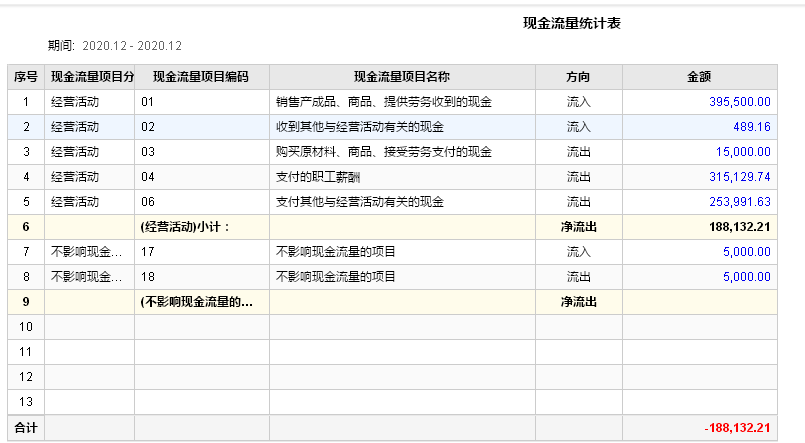Image resolution: width=805 pixels, height=443 pixels.
Task: Click the 15,000.00 outflow amount
Action: 742,152
